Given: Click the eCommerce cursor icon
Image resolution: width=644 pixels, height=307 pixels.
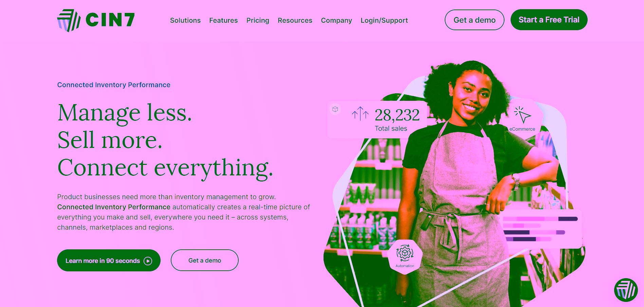Looking at the screenshot, I should (522, 115).
